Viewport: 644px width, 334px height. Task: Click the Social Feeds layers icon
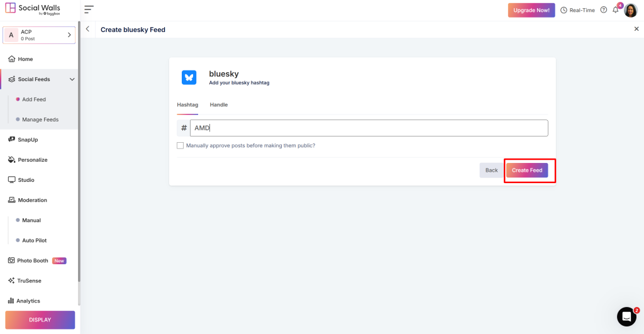(x=11, y=79)
